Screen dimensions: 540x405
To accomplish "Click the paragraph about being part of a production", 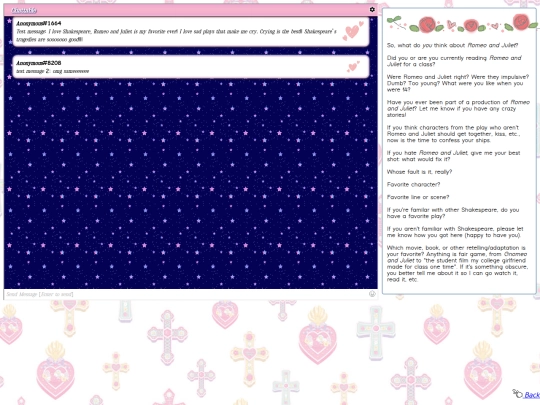I will coord(458,108).
